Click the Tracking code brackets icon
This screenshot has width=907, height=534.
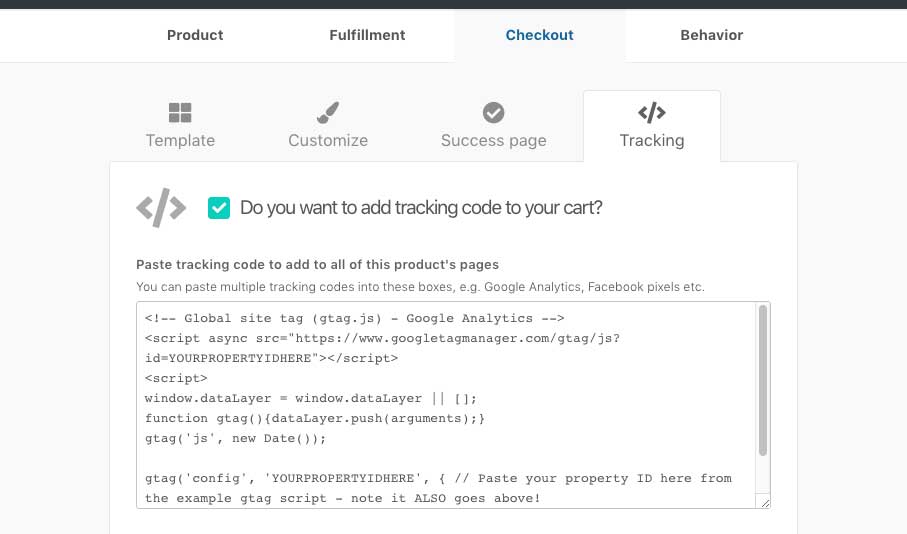click(x=652, y=112)
